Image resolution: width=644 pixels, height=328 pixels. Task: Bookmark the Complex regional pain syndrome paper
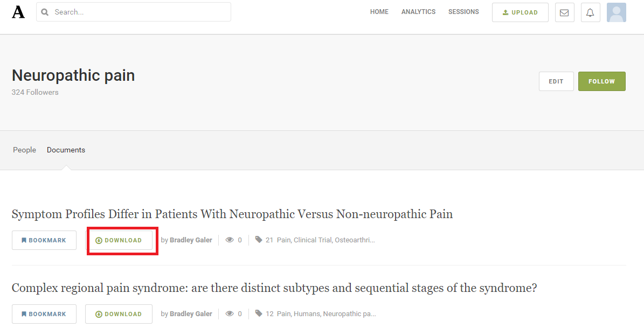[x=44, y=314]
